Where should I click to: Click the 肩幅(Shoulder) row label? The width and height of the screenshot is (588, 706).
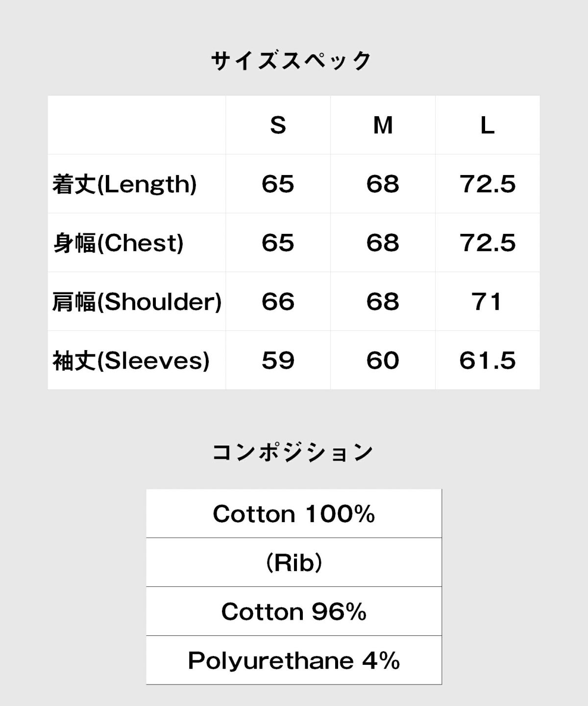tap(137, 302)
